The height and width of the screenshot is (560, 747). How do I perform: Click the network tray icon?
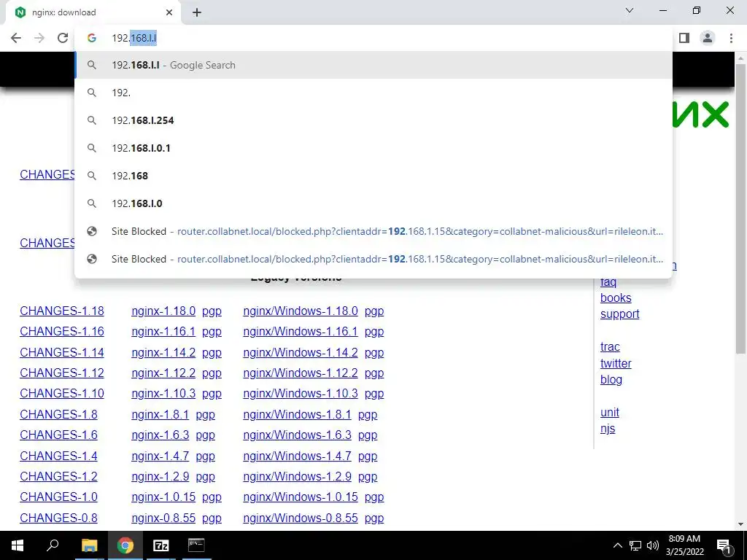(x=635, y=545)
